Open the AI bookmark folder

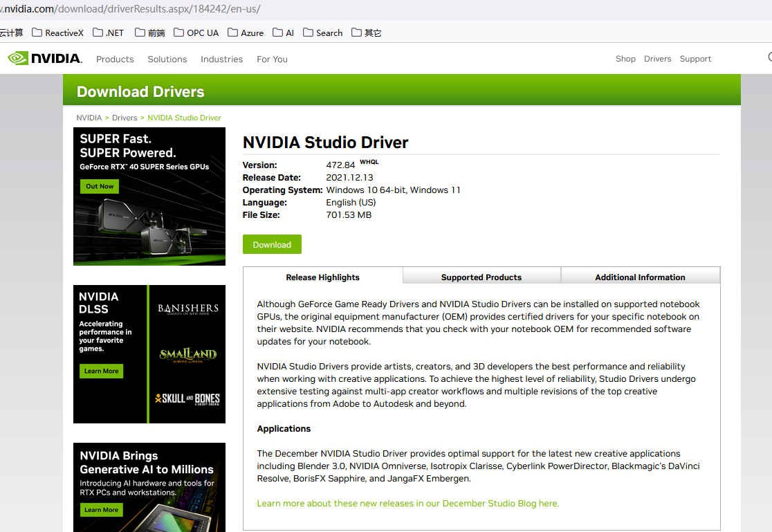[283, 33]
